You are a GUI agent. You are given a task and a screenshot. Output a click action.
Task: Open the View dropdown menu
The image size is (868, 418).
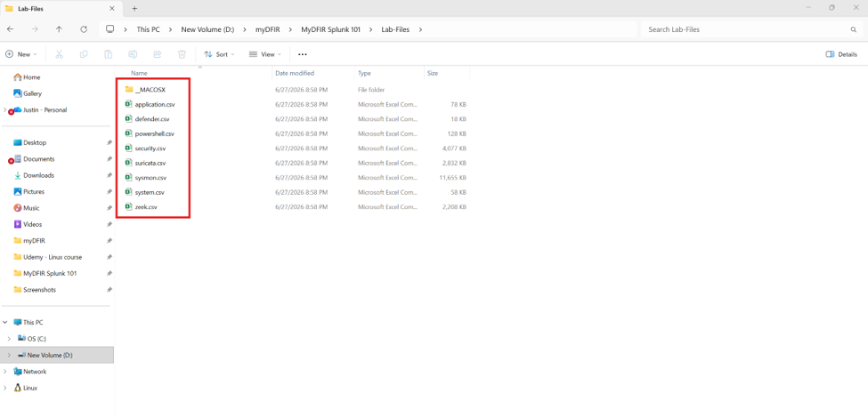[265, 54]
